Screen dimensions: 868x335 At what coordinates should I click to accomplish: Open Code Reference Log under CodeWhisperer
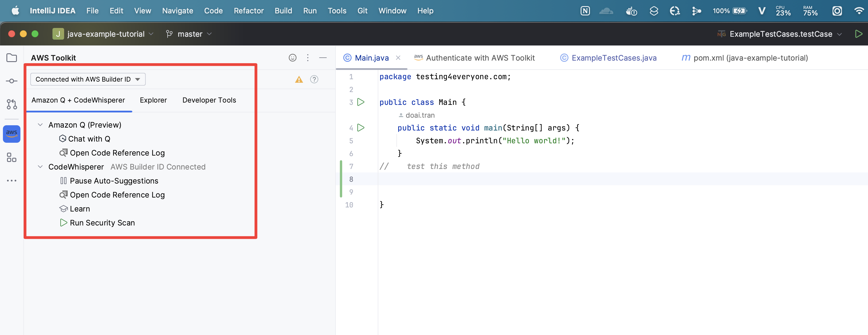(112, 195)
